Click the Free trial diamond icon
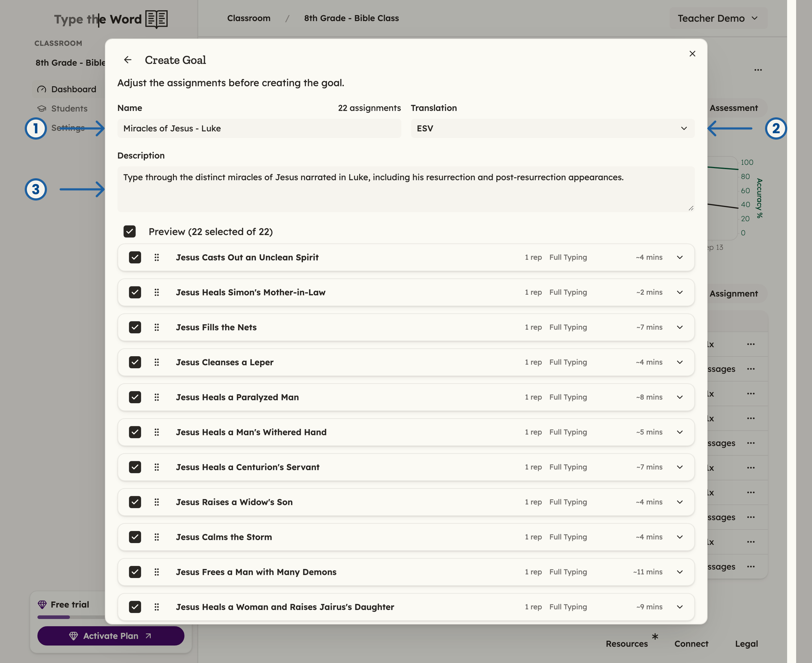Viewport: 812px width, 663px height. click(42, 605)
